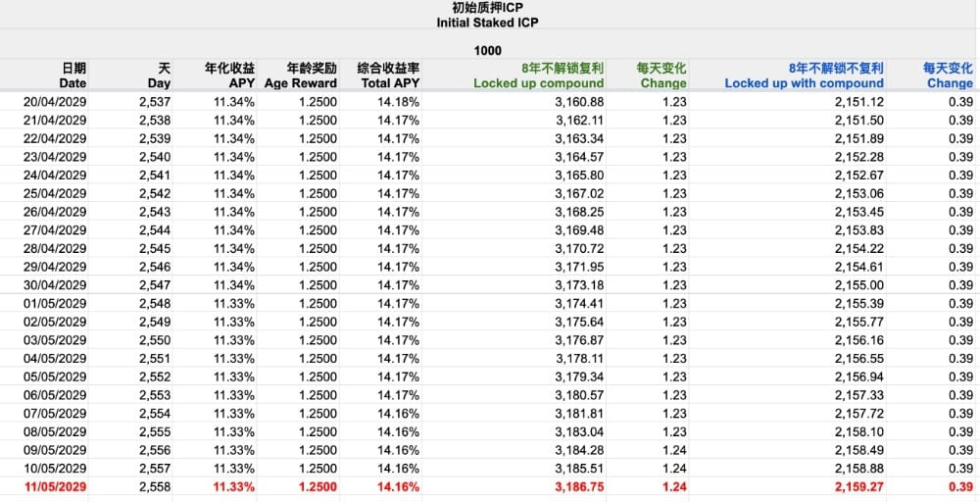
Task: Click red Total APY 14.16% cell
Action: (398, 487)
